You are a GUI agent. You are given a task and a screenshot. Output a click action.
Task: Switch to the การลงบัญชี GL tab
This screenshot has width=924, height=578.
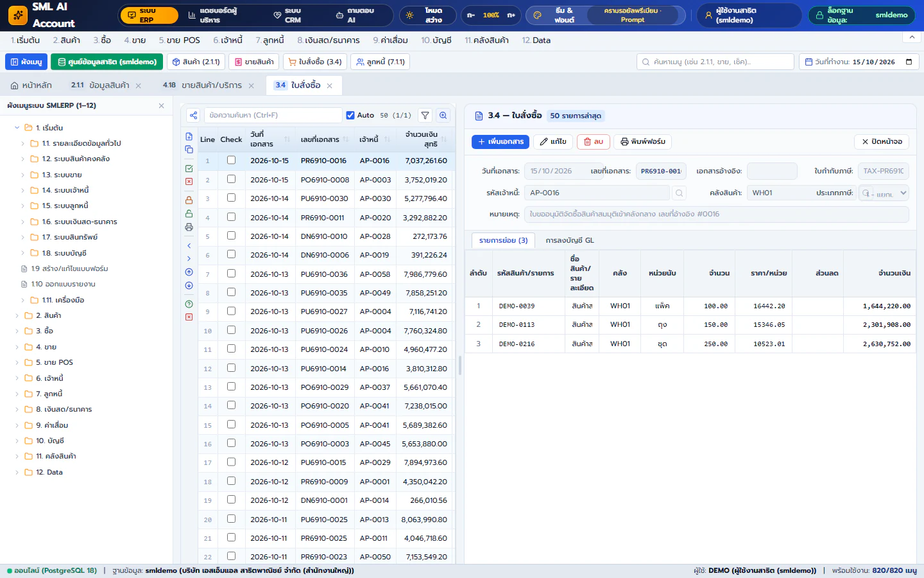570,240
